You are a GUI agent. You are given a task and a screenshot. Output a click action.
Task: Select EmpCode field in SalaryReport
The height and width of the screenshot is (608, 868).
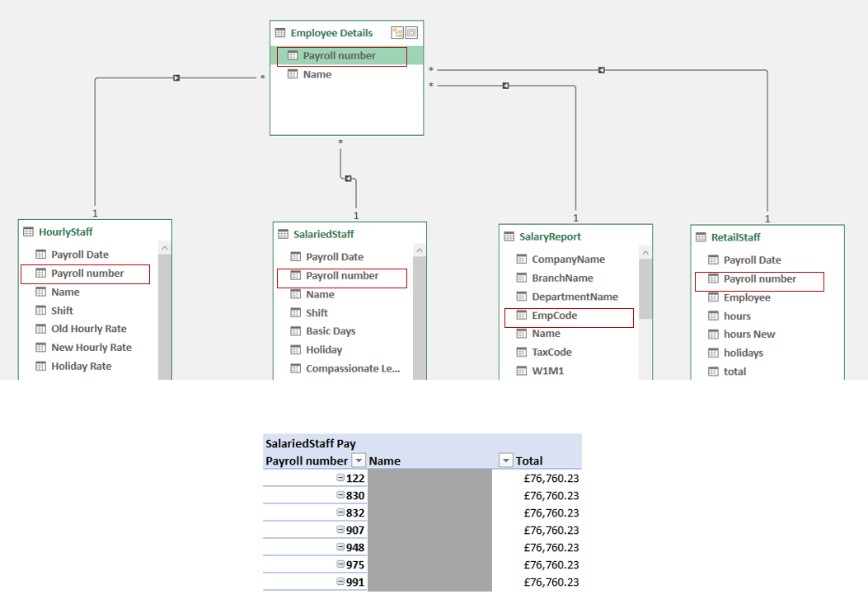554,316
